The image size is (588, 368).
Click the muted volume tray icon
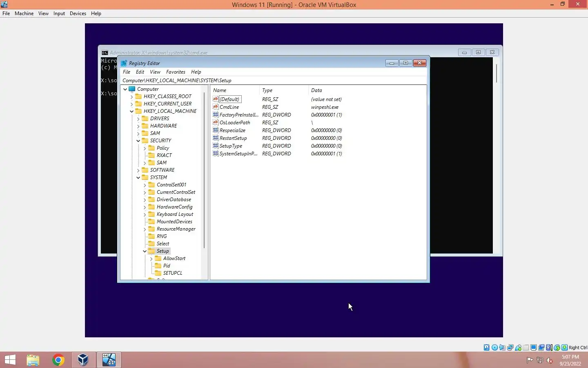550,360
